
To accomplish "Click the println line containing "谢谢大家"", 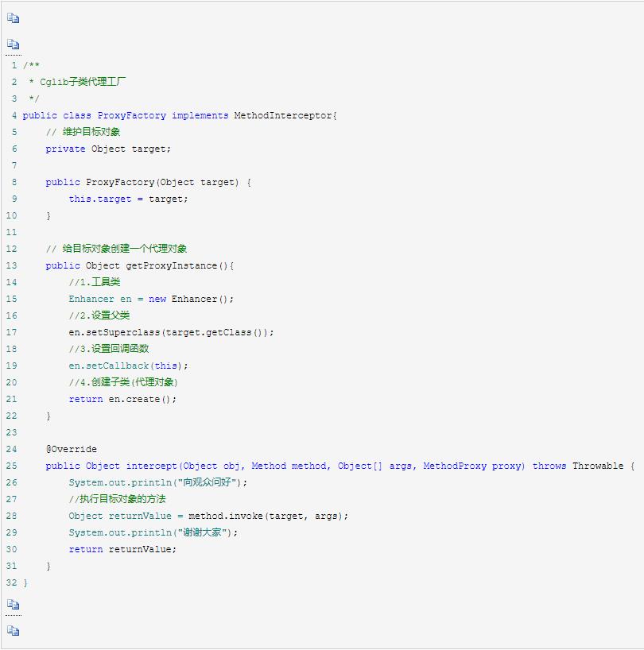I will (x=153, y=532).
